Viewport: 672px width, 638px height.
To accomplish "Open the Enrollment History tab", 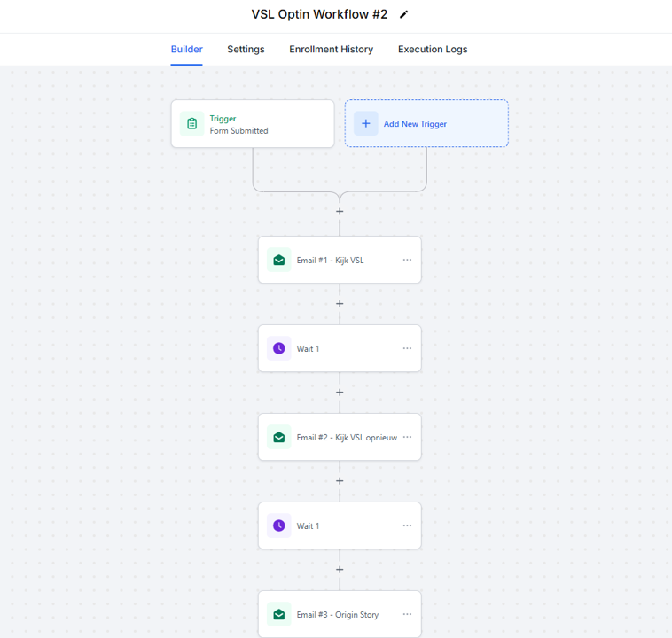I will click(331, 50).
